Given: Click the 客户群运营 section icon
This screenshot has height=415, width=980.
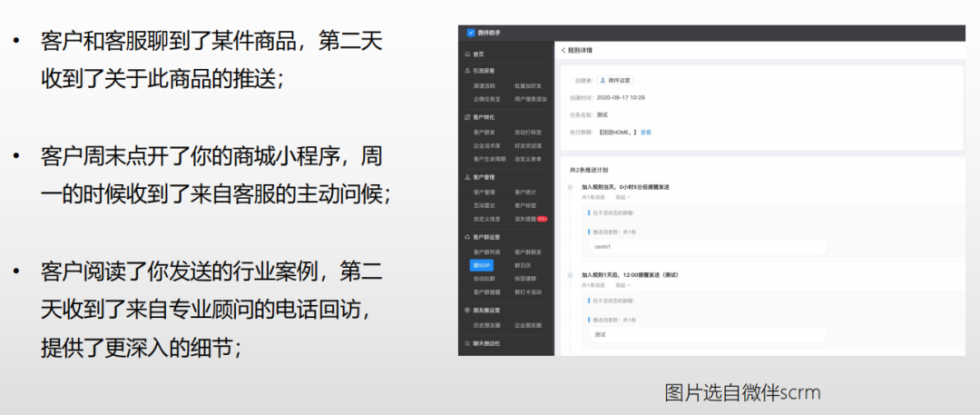Looking at the screenshot, I should pos(467,236).
